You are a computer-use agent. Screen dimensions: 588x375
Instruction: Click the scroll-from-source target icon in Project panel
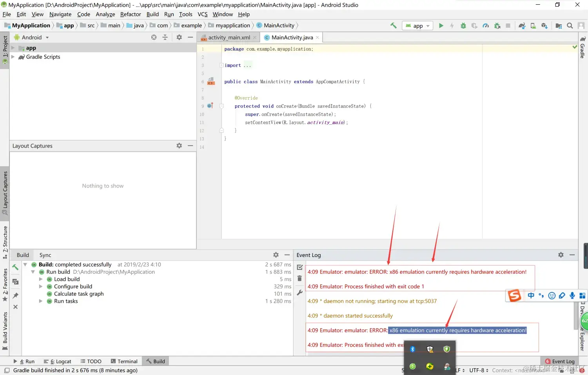pyautogui.click(x=154, y=37)
